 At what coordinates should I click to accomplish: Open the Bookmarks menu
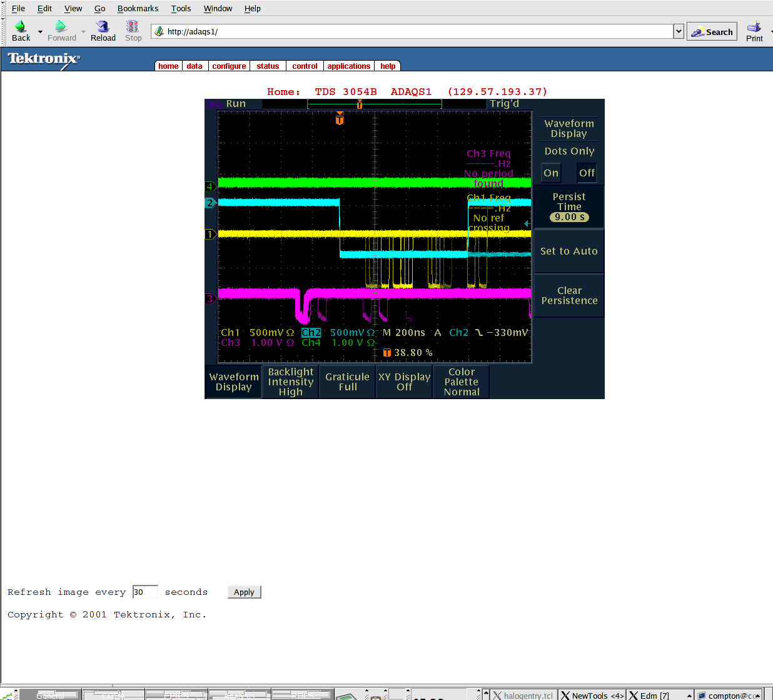[138, 8]
